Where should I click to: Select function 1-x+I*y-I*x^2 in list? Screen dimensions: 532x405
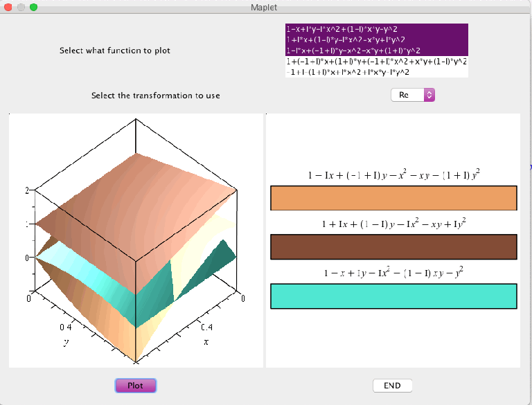coord(376,30)
